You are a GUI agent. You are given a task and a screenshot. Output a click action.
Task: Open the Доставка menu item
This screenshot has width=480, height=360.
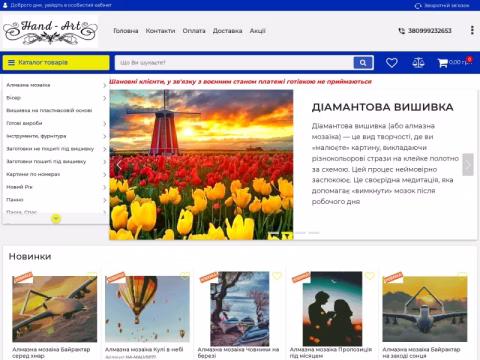[227, 31]
